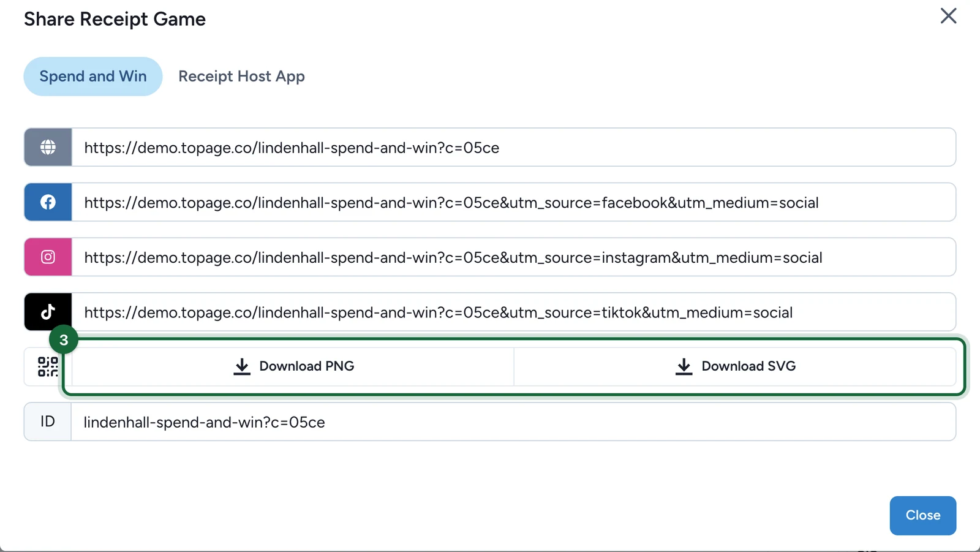
Task: Select the Instagram share URL field
Action: coord(514,257)
